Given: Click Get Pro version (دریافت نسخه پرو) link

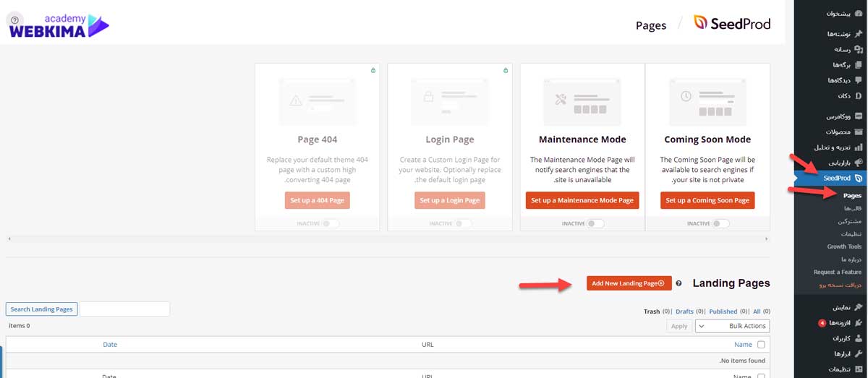Looking at the screenshot, I should click(x=840, y=285).
